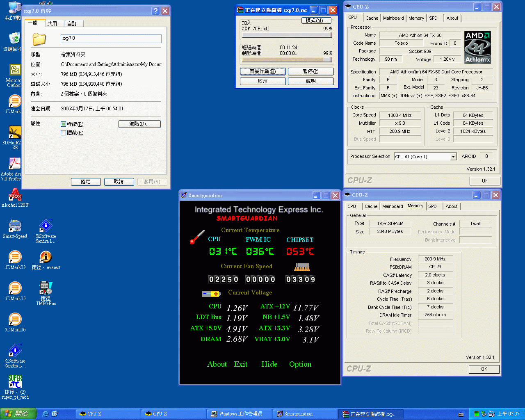Open the everest shortcut icon
This screenshot has height=420, width=525.
(x=46, y=257)
